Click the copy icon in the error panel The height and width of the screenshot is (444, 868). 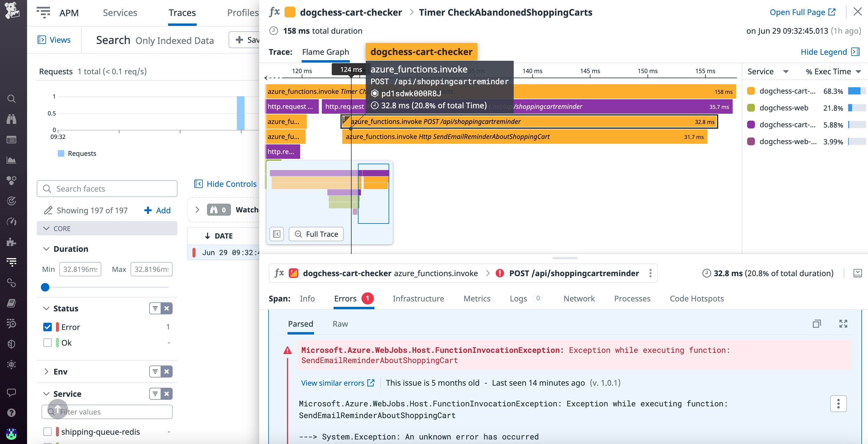point(817,324)
